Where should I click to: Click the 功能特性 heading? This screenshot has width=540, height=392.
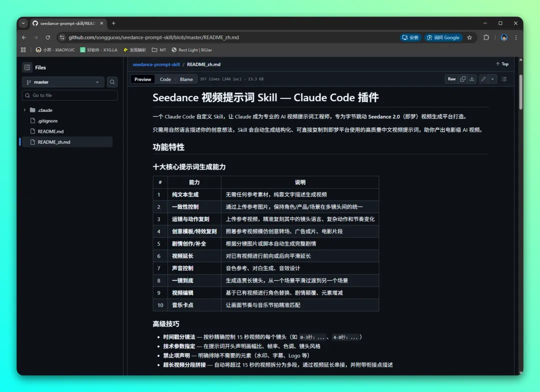(168, 147)
